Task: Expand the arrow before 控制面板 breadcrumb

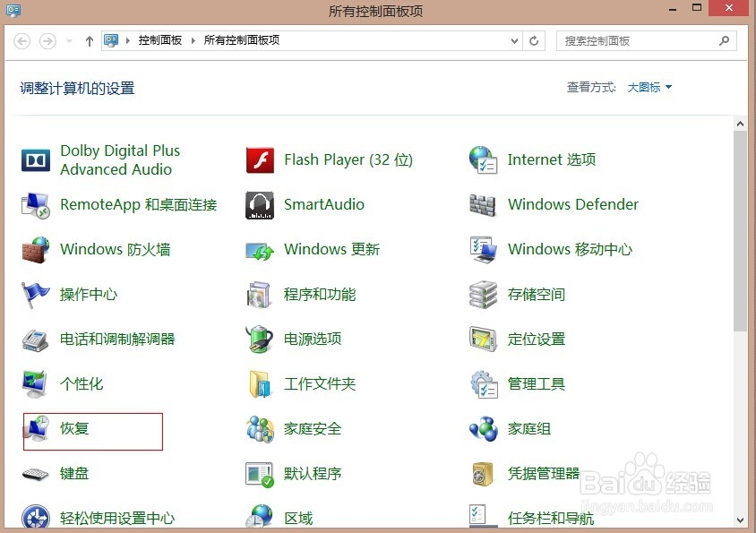Action: click(x=128, y=40)
